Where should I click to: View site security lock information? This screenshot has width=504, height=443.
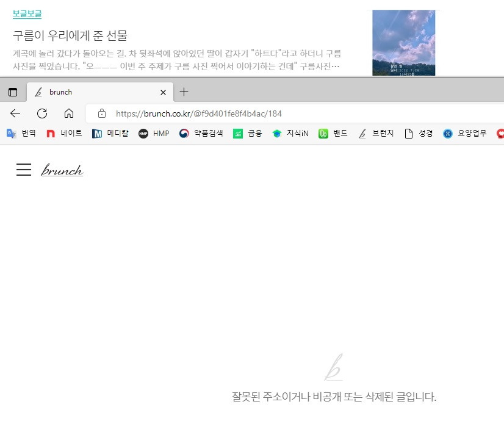[x=102, y=113]
